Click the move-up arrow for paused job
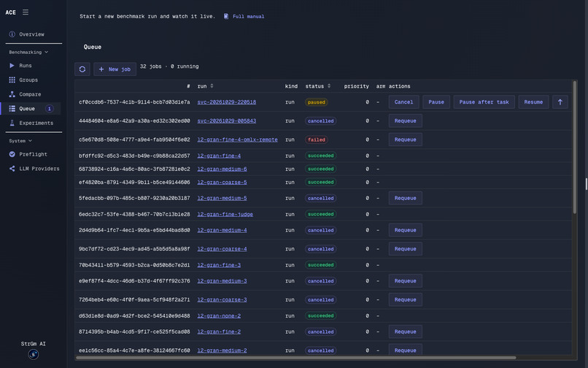This screenshot has height=368, width=588. click(x=560, y=101)
